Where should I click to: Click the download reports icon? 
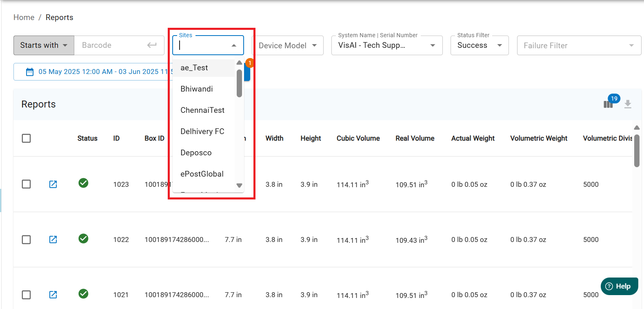pos(628,104)
